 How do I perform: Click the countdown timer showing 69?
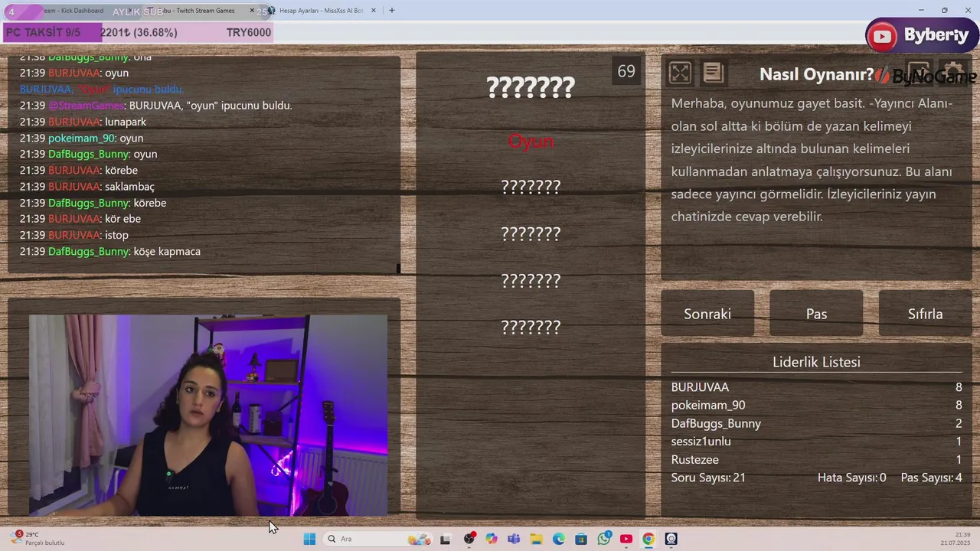coord(626,71)
